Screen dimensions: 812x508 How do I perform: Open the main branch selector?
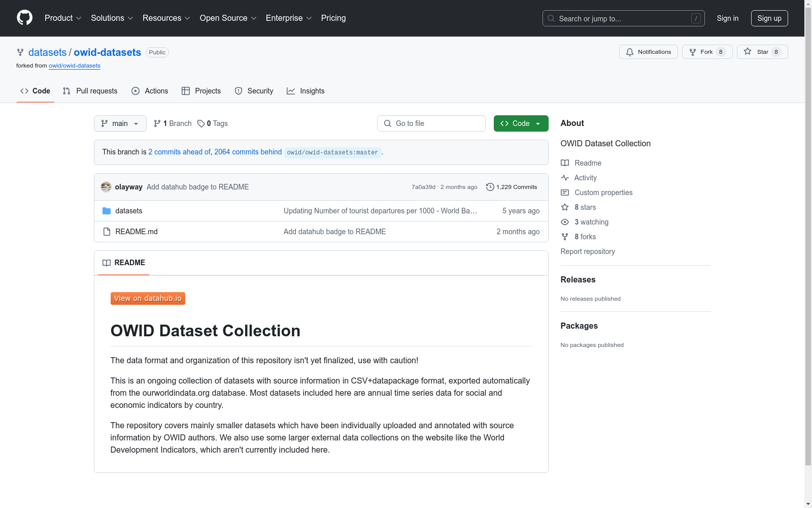[x=120, y=123]
